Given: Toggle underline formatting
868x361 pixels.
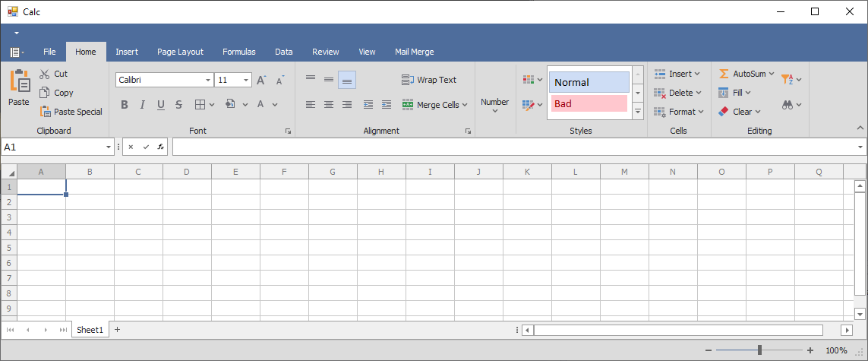Looking at the screenshot, I should coord(160,105).
